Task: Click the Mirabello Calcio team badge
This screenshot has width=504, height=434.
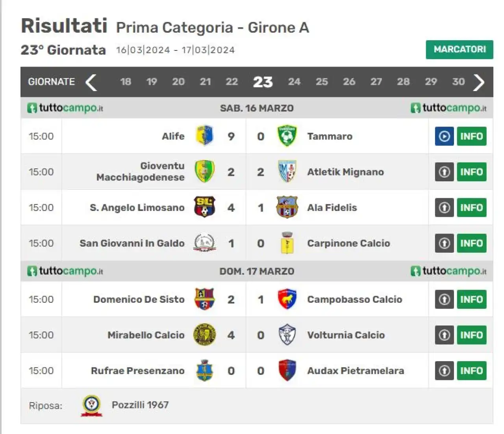Action: [x=204, y=335]
